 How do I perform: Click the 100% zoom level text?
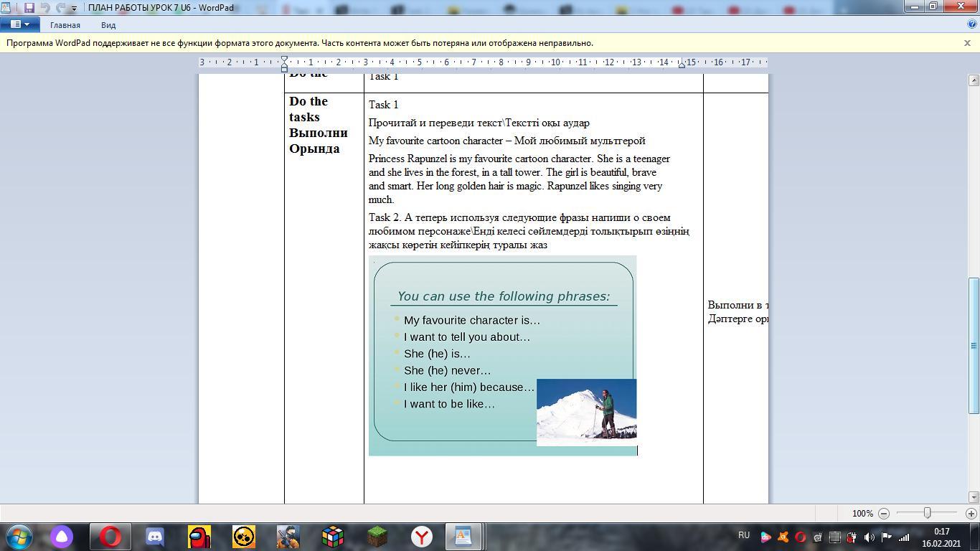pyautogui.click(x=862, y=514)
